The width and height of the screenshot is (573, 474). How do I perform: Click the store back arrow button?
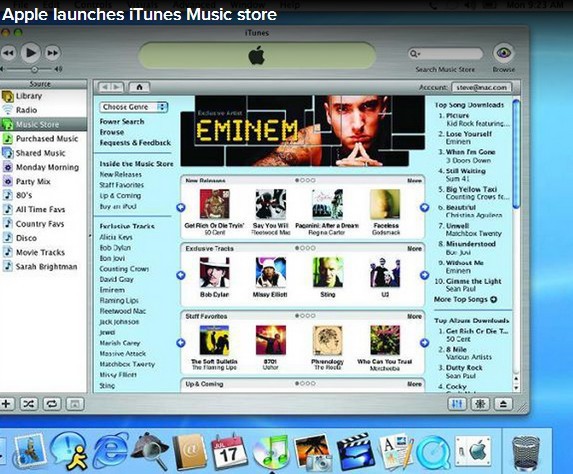coord(105,87)
